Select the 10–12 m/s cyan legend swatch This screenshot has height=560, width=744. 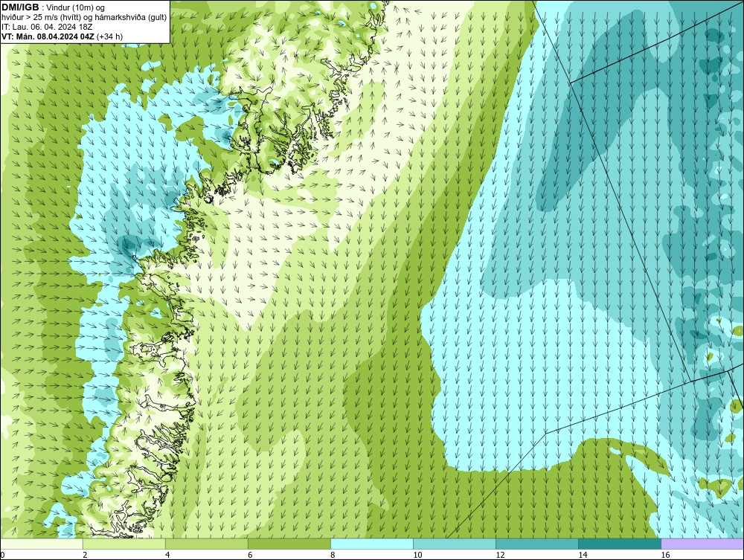point(454,544)
